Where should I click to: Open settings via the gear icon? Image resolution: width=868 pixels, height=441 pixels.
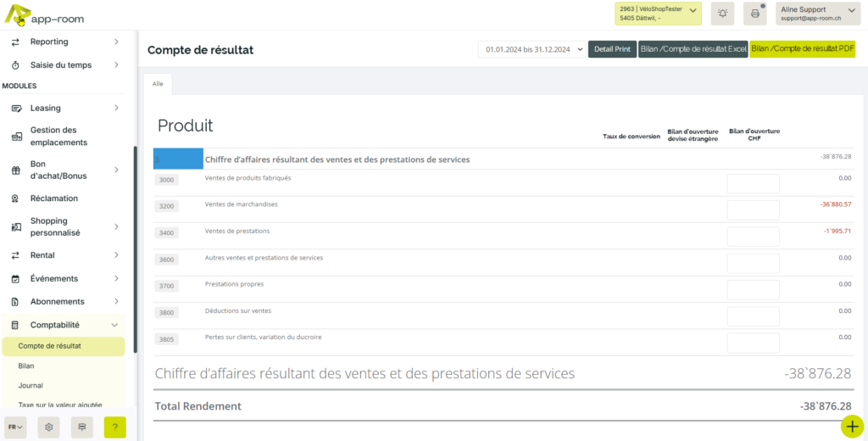point(49,427)
